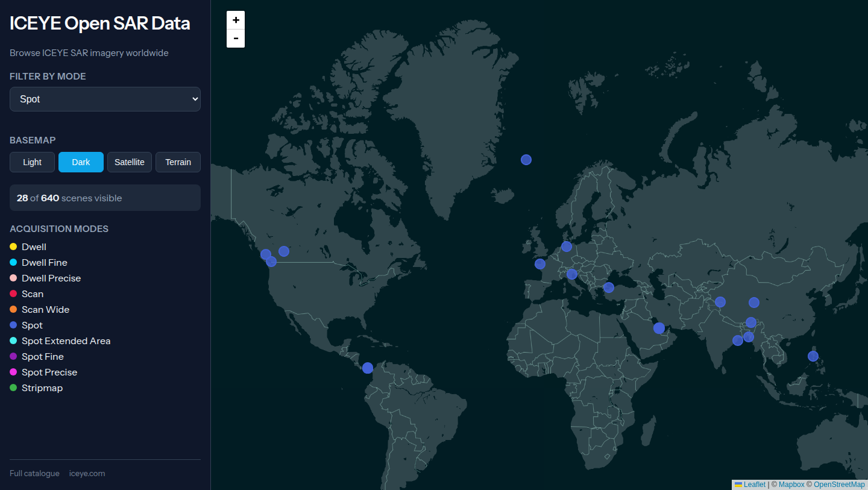Click the Scan Wide legend label

(x=46, y=310)
